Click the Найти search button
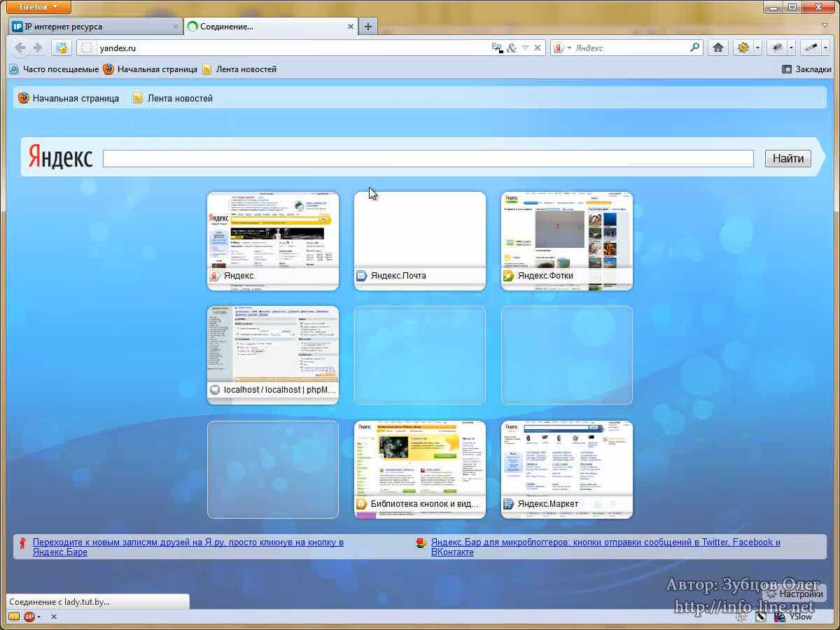This screenshot has width=840, height=630. coord(787,158)
